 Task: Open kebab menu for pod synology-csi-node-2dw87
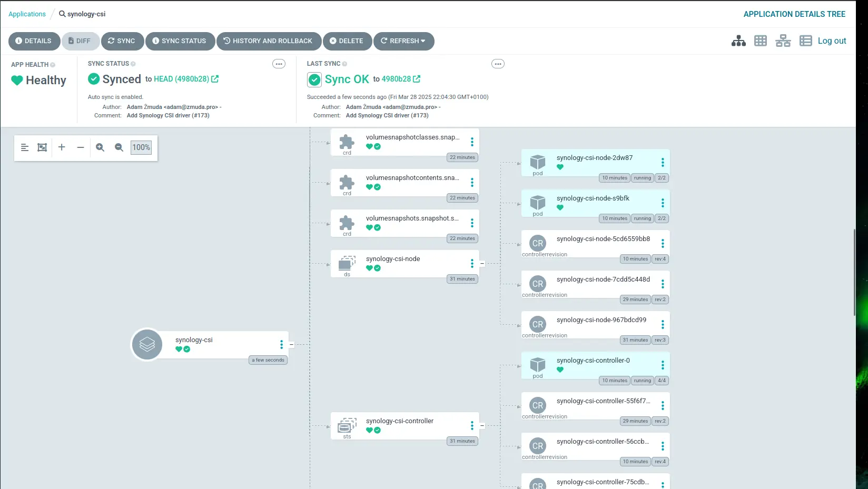click(663, 163)
